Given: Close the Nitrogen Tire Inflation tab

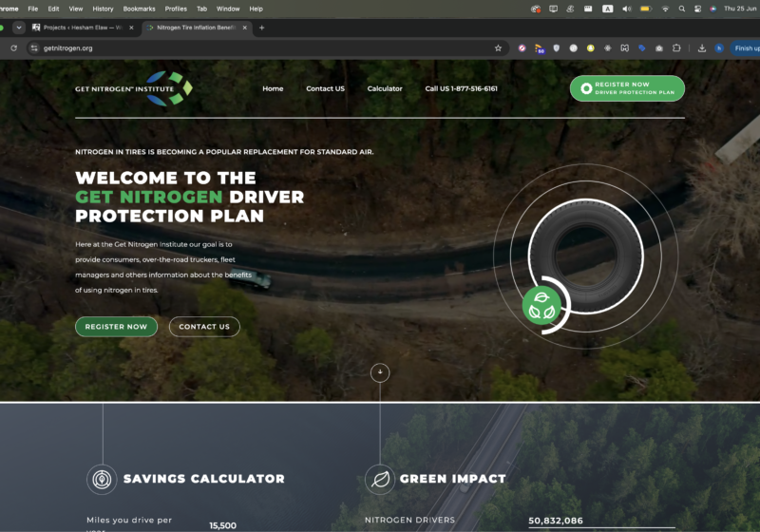Looking at the screenshot, I should point(245,28).
